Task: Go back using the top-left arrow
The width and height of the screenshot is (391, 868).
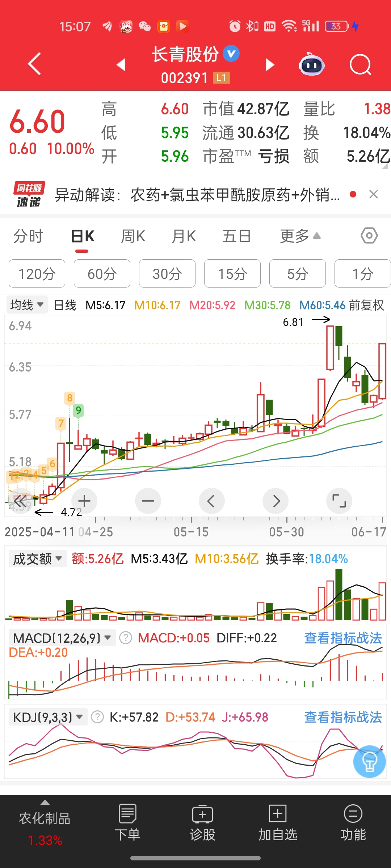Action: pos(34,64)
